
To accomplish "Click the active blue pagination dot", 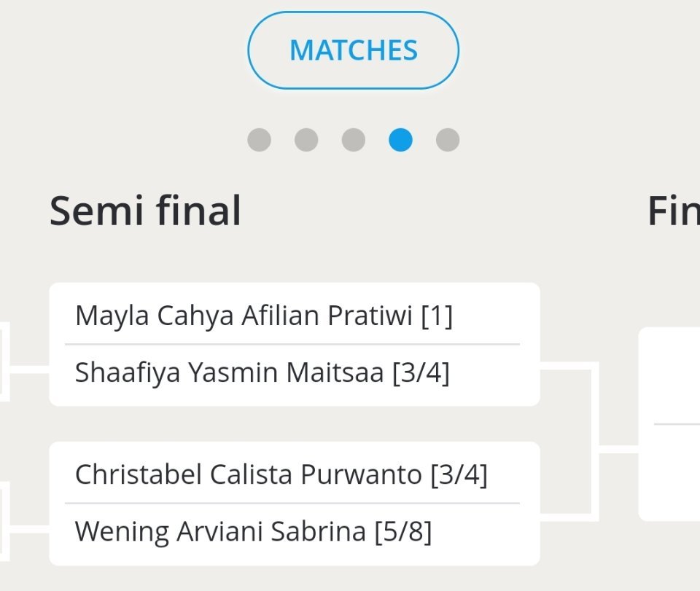I will [400, 139].
